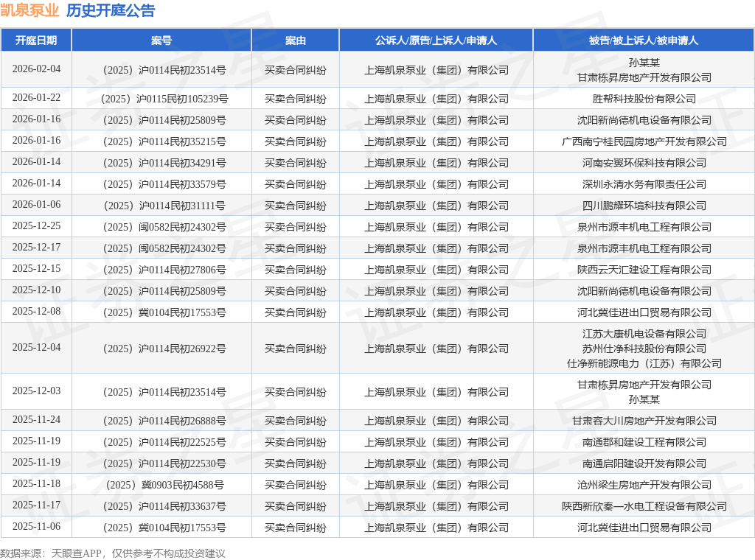Select case number (2025)沪0114民初33637号
This screenshot has height=560, width=755.
[164, 507]
